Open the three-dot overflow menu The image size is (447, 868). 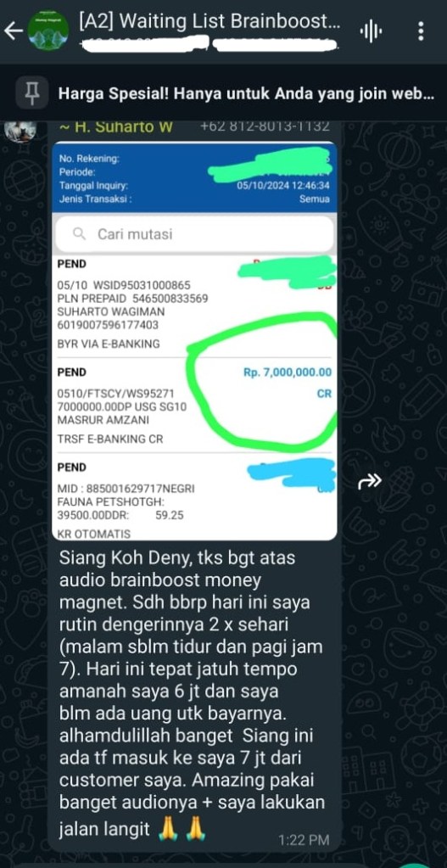[421, 31]
